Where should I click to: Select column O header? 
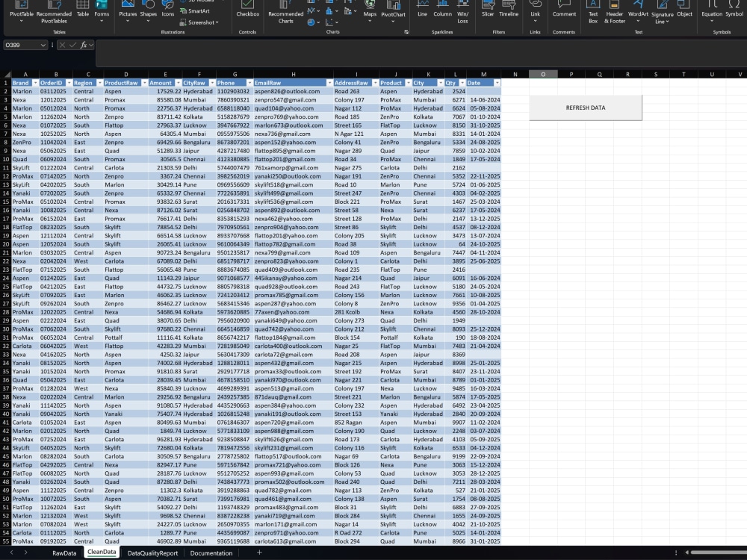click(542, 74)
